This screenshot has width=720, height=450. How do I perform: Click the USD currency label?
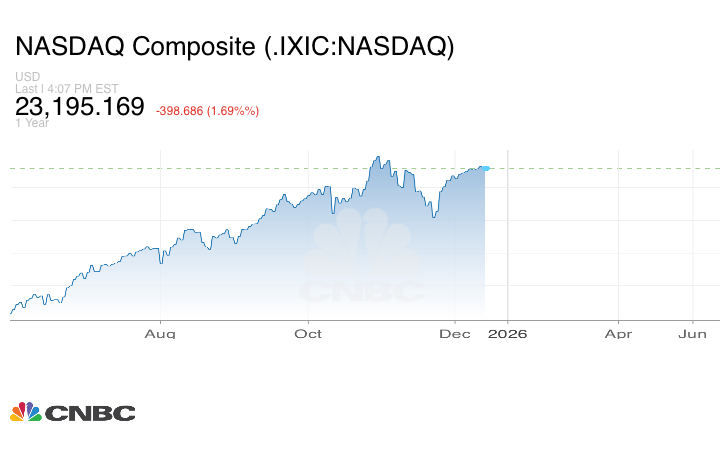point(27,78)
